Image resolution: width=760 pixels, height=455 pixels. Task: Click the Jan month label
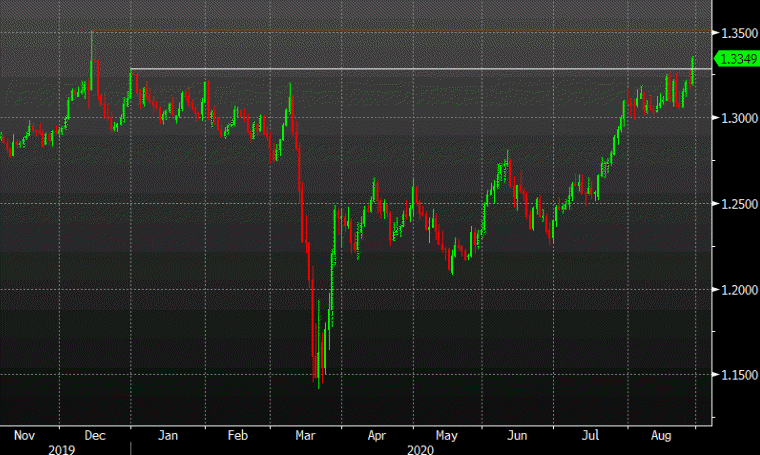(x=168, y=435)
